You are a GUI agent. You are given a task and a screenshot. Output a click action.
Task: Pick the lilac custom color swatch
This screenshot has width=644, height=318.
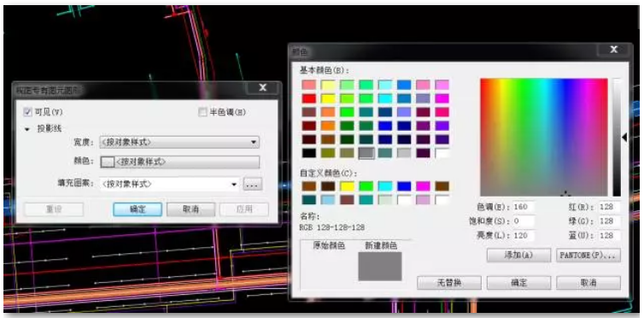click(423, 200)
